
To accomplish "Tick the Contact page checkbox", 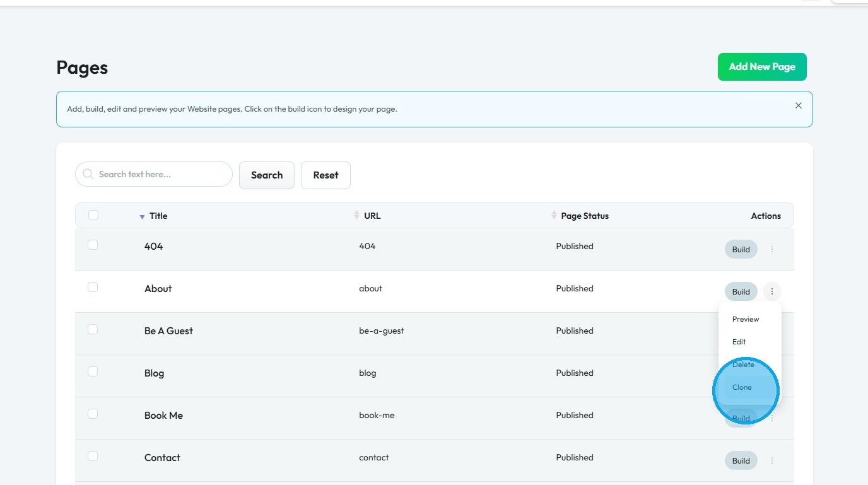I will click(93, 456).
